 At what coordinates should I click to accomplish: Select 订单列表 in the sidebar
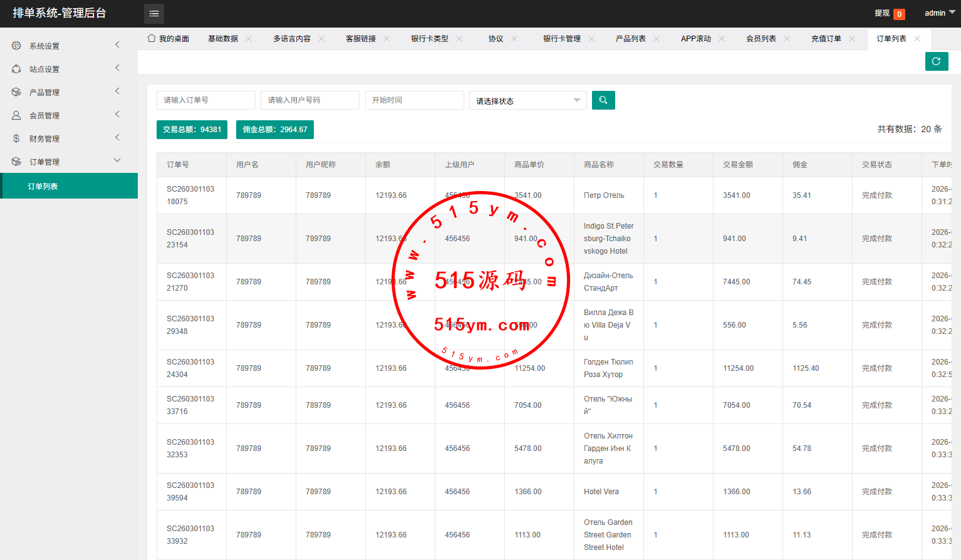pos(43,187)
